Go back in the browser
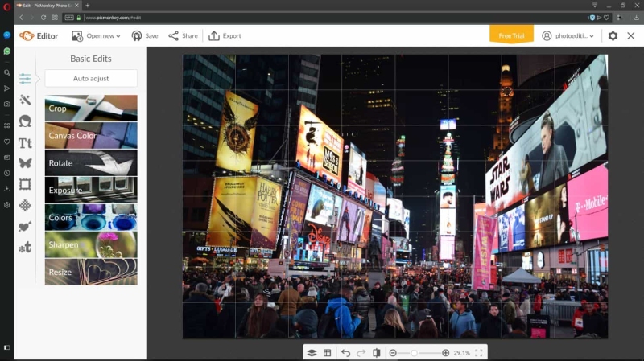The height and width of the screenshot is (361, 644). click(x=21, y=18)
